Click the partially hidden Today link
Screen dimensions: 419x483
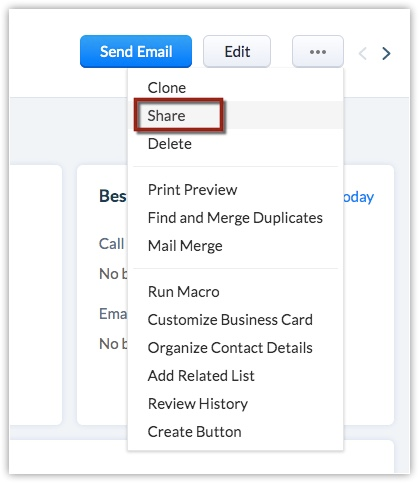click(359, 197)
